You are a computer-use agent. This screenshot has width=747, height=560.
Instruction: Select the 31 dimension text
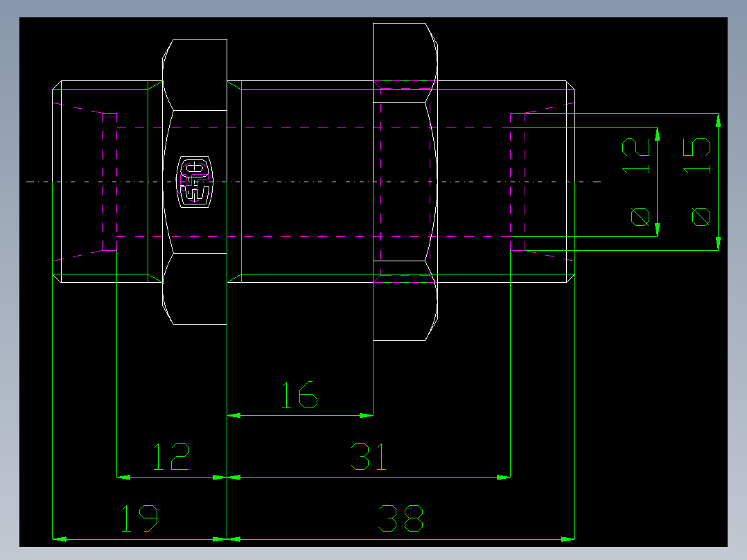coord(368,456)
